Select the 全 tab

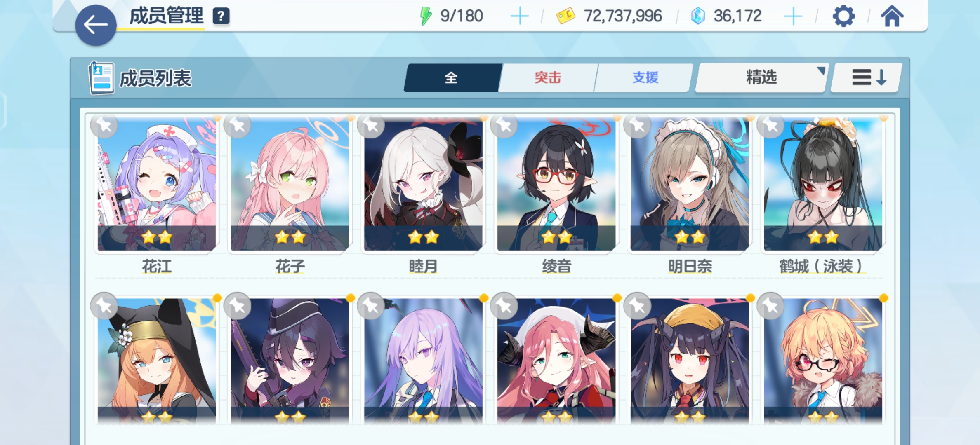point(452,77)
